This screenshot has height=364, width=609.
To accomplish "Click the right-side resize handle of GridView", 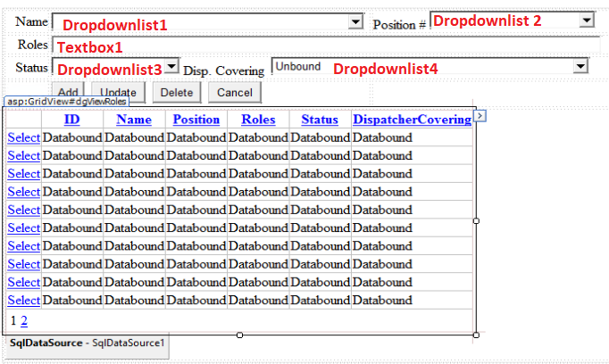I will tap(476, 220).
